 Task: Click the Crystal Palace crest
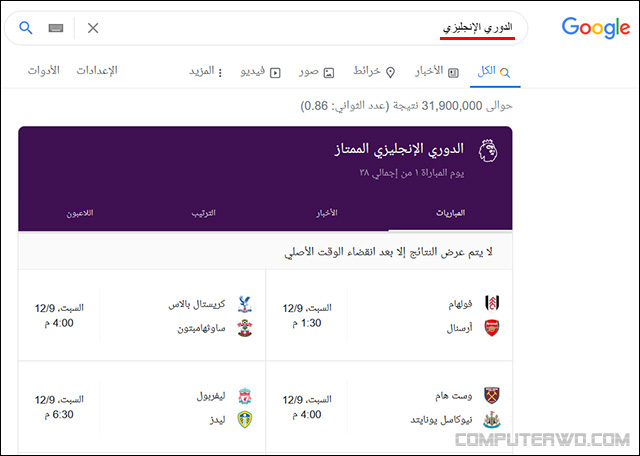(x=245, y=304)
